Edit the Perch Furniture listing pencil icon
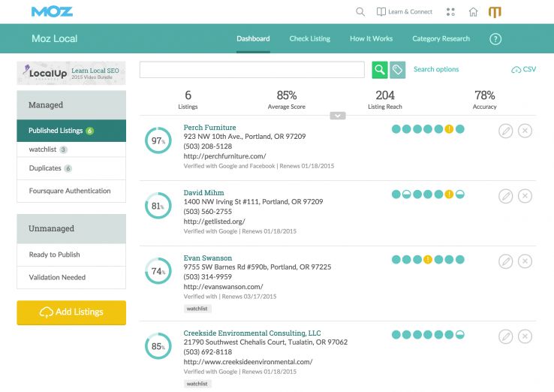Viewport: 554px width, 392px height. tap(506, 131)
